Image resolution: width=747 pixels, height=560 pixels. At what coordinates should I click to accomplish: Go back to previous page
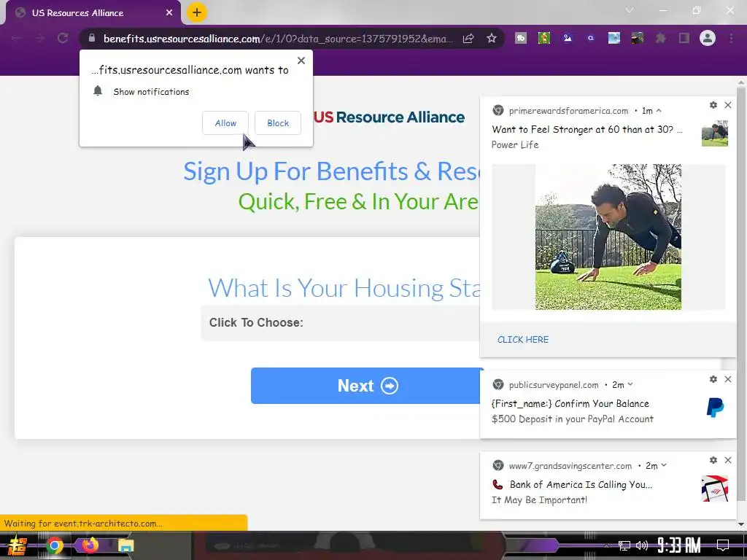pos(16,38)
